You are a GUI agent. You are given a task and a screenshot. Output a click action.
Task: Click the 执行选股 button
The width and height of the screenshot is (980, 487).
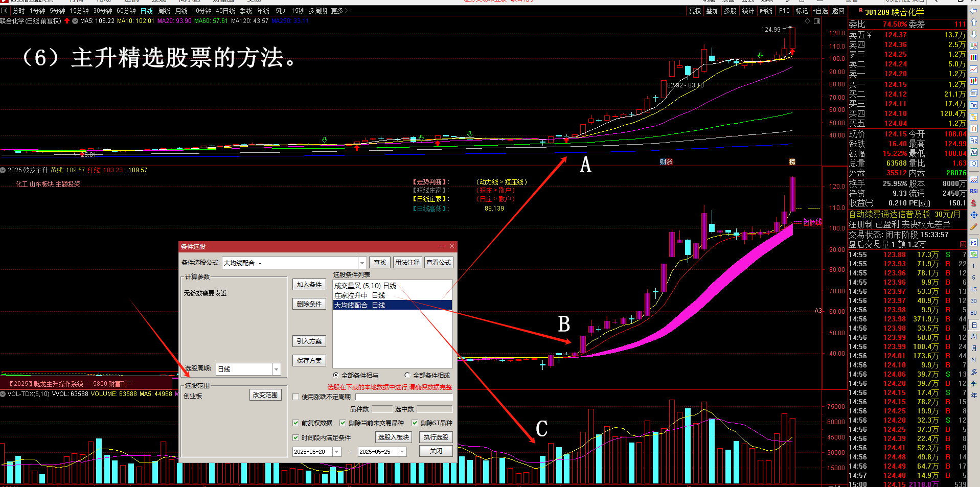(x=436, y=437)
